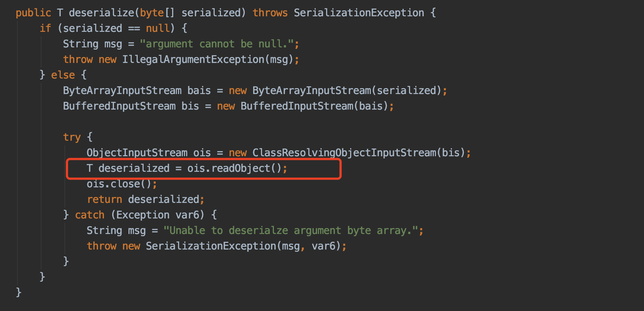Viewport: 644px width, 311px height.
Task: Click inside the red highlighted readObject line
Action: (x=204, y=169)
